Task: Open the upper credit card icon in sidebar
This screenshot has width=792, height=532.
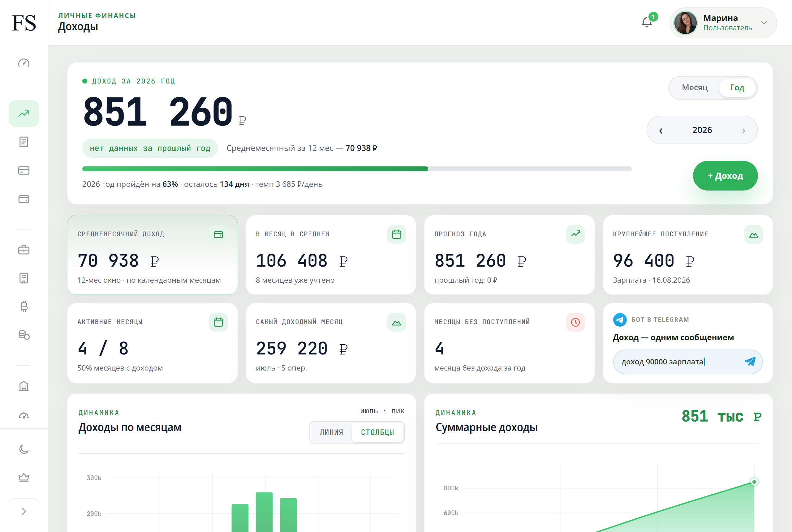Action: (24, 170)
